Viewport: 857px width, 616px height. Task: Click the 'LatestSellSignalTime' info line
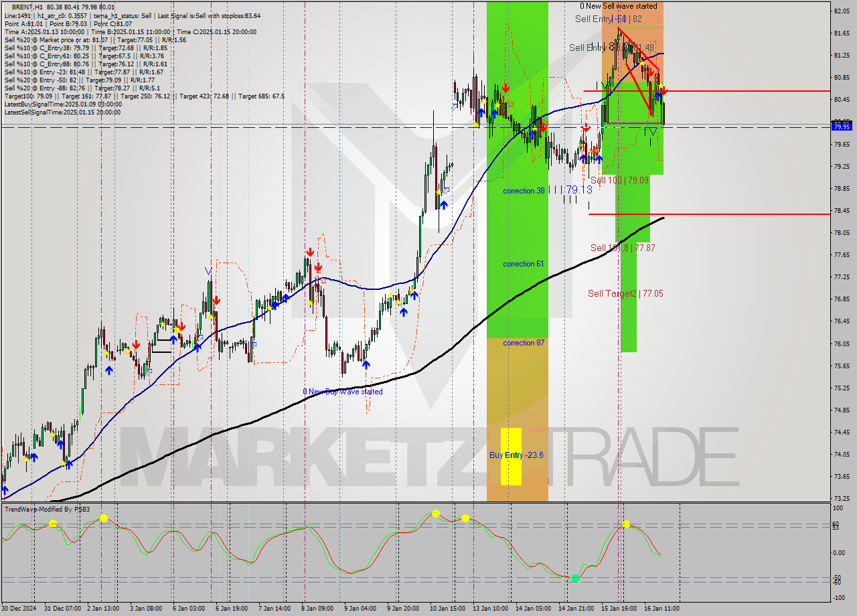tap(63, 112)
